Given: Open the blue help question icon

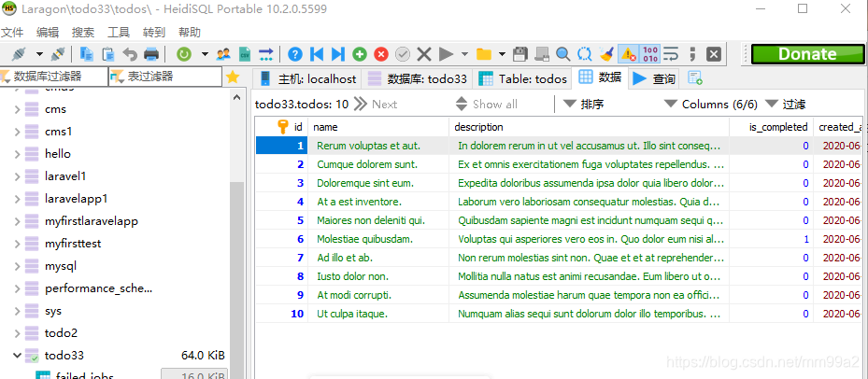Looking at the screenshot, I should coord(295,53).
